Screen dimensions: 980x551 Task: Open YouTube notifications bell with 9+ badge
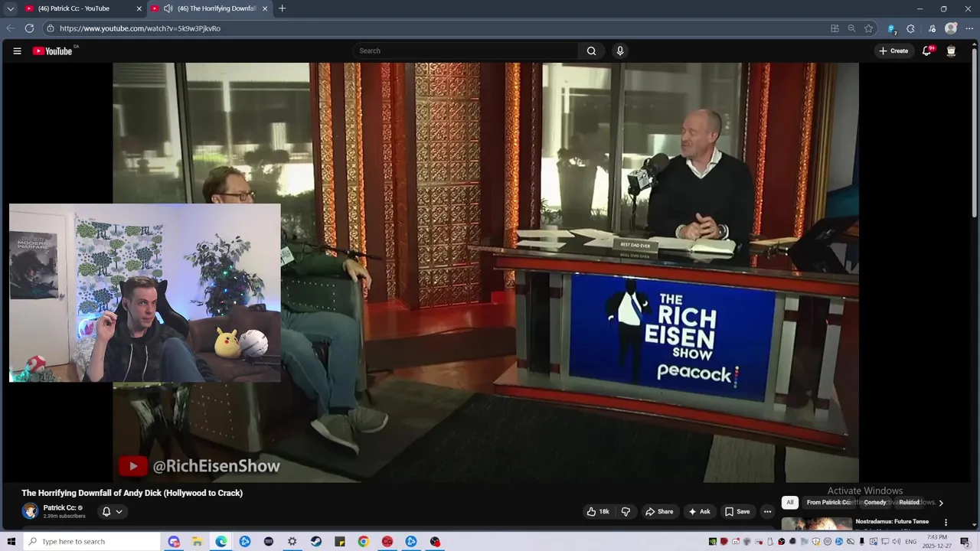(x=926, y=51)
